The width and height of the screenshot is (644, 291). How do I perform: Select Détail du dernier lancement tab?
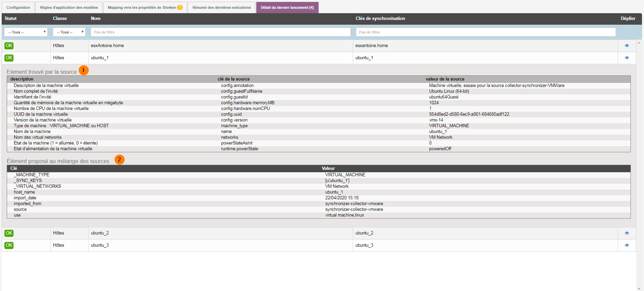pyautogui.click(x=287, y=7)
